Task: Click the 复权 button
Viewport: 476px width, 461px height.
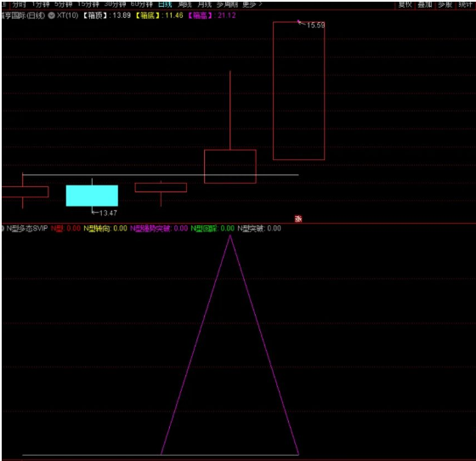Action: tap(405, 4)
